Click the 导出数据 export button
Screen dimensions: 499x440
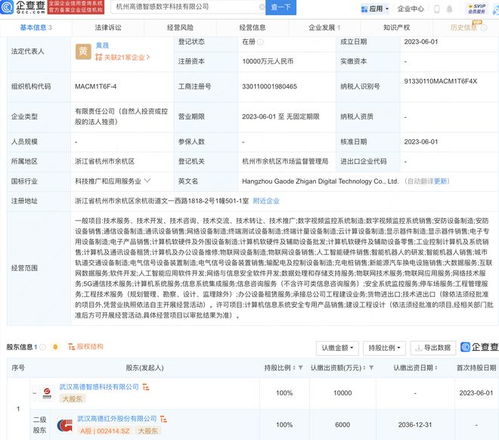coord(433,348)
